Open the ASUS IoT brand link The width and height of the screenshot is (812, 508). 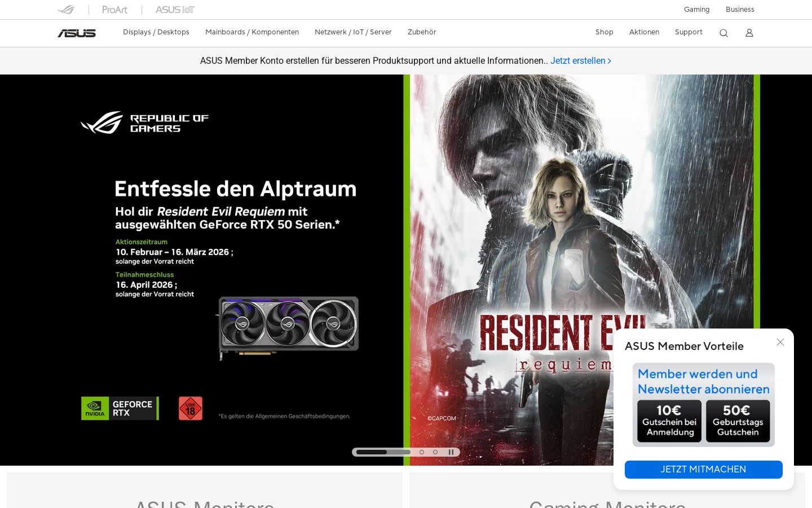pyautogui.click(x=175, y=10)
